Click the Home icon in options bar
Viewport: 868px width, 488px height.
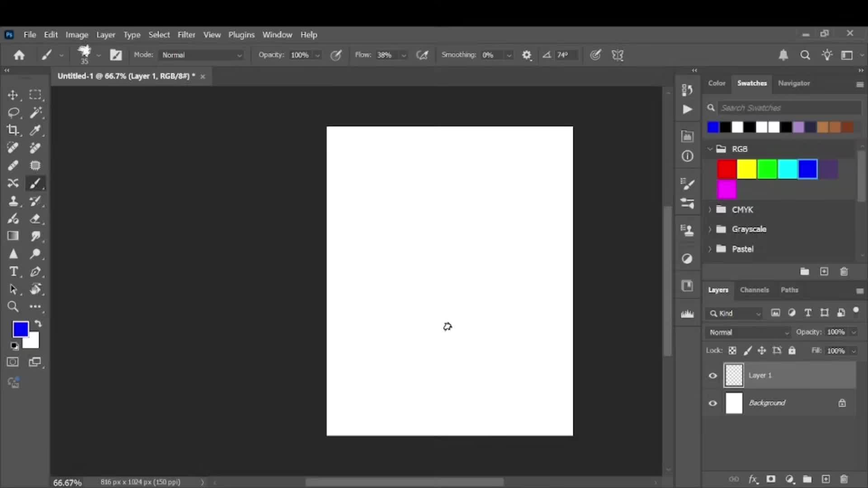[x=19, y=55]
